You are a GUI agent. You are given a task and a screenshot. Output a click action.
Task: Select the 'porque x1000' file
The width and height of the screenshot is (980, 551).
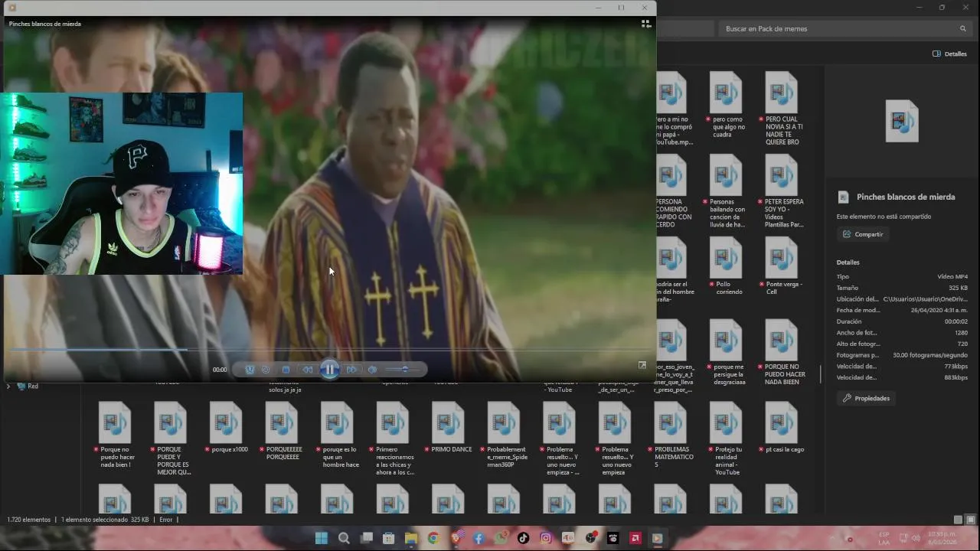point(226,427)
